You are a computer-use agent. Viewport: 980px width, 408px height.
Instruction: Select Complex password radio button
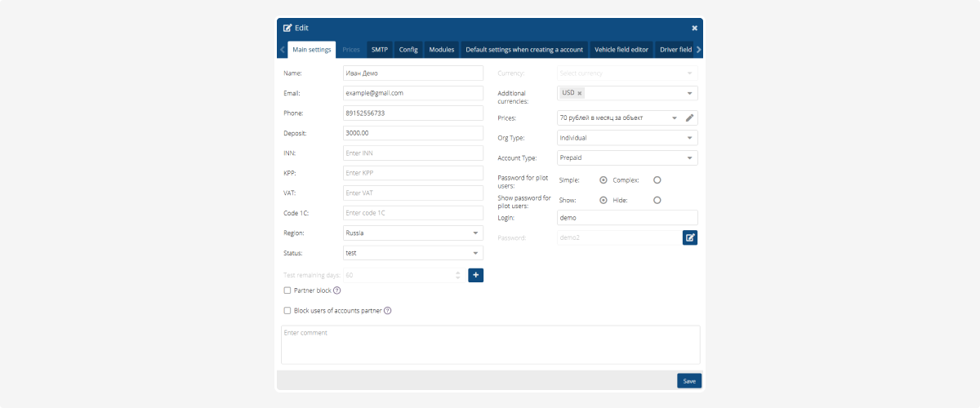[x=657, y=180]
